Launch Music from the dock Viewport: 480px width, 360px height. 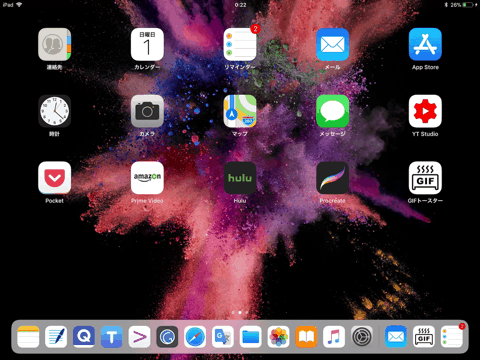334,337
